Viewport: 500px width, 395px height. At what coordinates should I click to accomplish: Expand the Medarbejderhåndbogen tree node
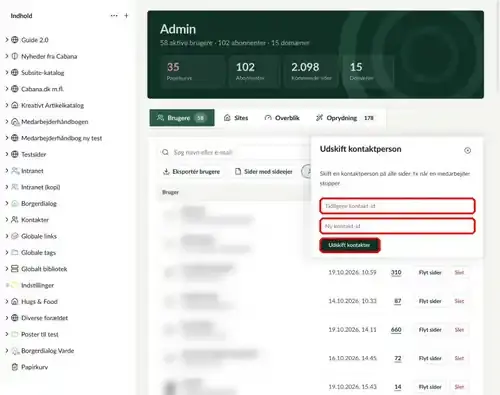(x=7, y=121)
